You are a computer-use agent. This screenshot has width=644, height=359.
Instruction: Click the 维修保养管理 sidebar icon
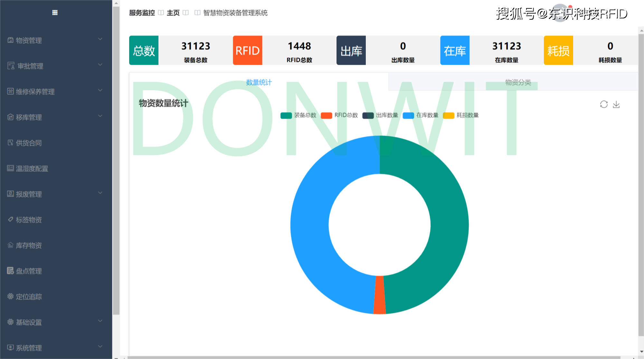coord(11,92)
